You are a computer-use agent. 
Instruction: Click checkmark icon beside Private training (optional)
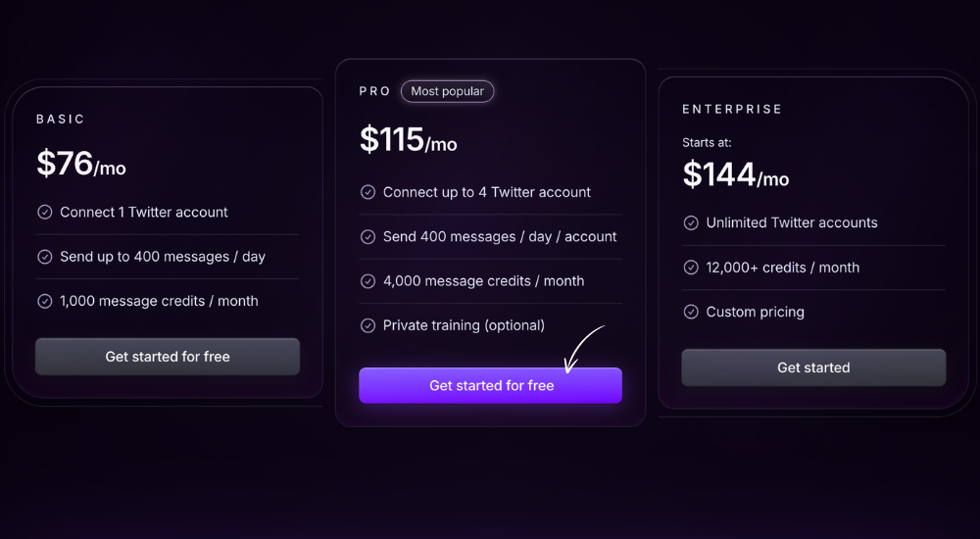pyautogui.click(x=368, y=325)
